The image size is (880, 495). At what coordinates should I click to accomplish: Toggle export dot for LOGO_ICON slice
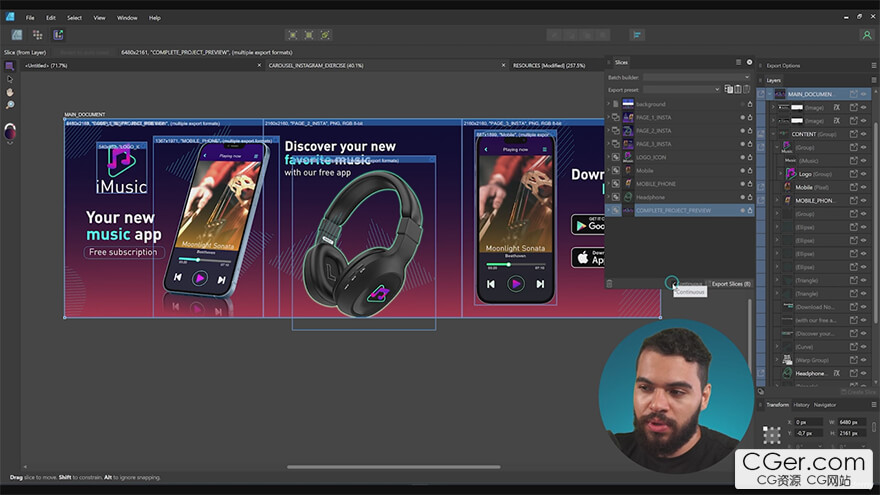pos(742,157)
